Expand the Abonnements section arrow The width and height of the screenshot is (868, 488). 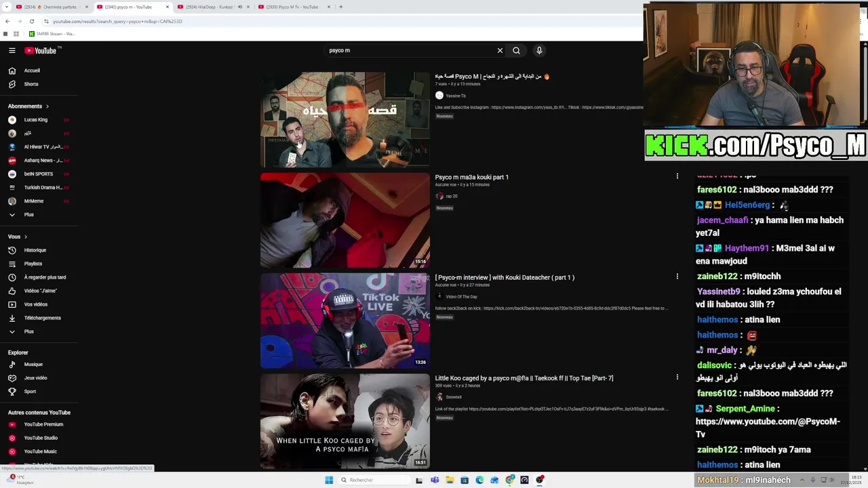point(47,106)
